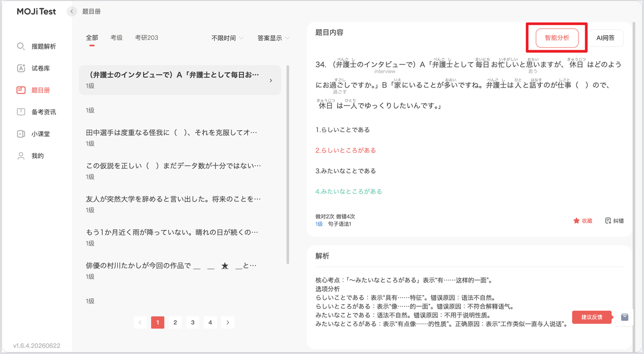Click the 纠错 correction icon
Viewport: 644px width, 354px height.
[608, 221]
